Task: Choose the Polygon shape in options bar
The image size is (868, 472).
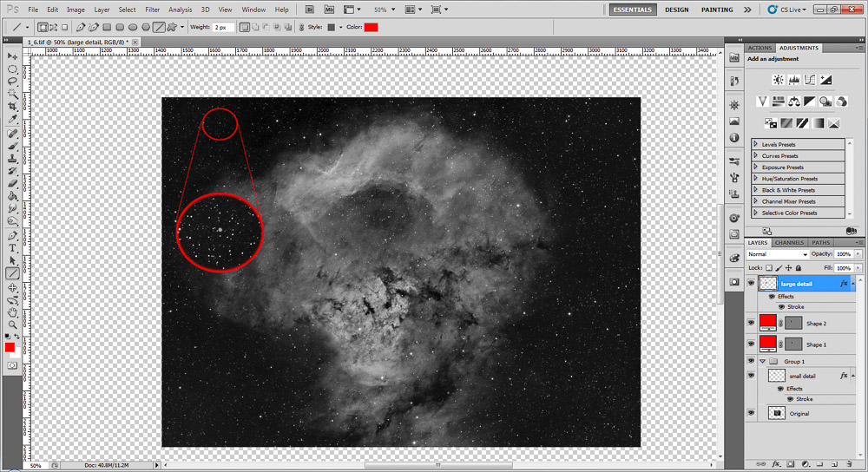Action: (146, 27)
